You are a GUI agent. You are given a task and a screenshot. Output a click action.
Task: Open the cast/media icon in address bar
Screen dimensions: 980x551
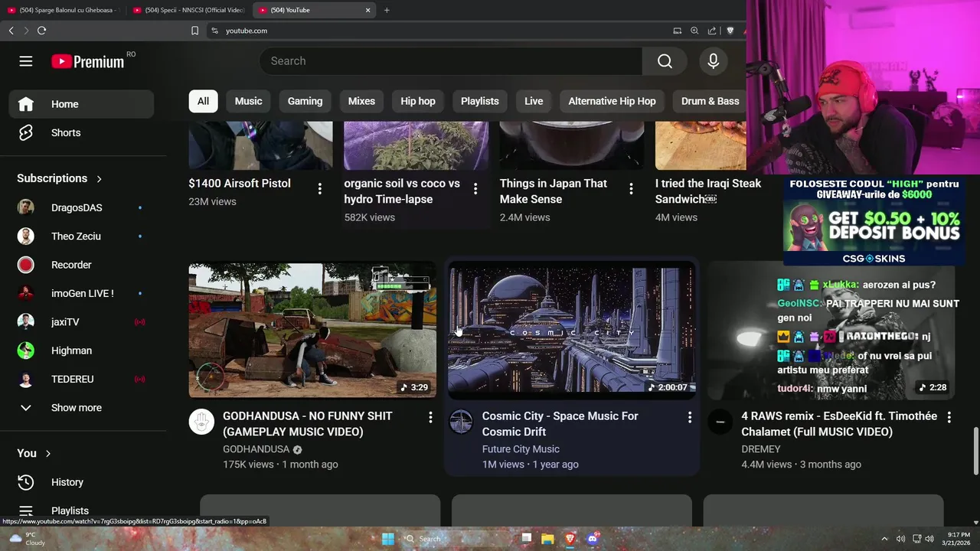click(x=677, y=31)
